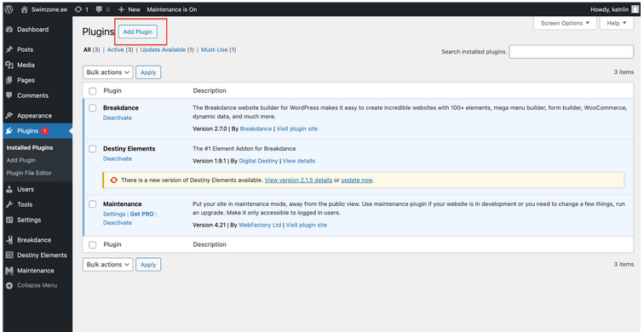Visit the Breakdance plugin site
Image resolution: width=644 pixels, height=332 pixels.
pyautogui.click(x=297, y=129)
